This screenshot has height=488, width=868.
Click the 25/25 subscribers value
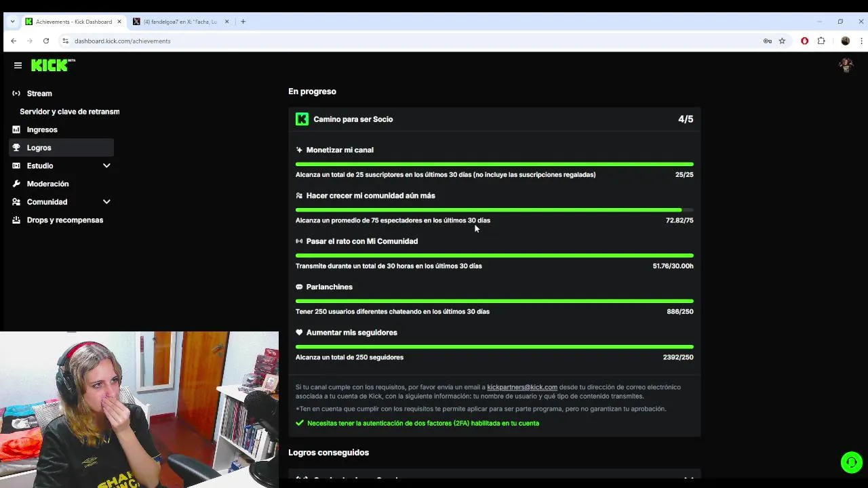[x=684, y=175]
